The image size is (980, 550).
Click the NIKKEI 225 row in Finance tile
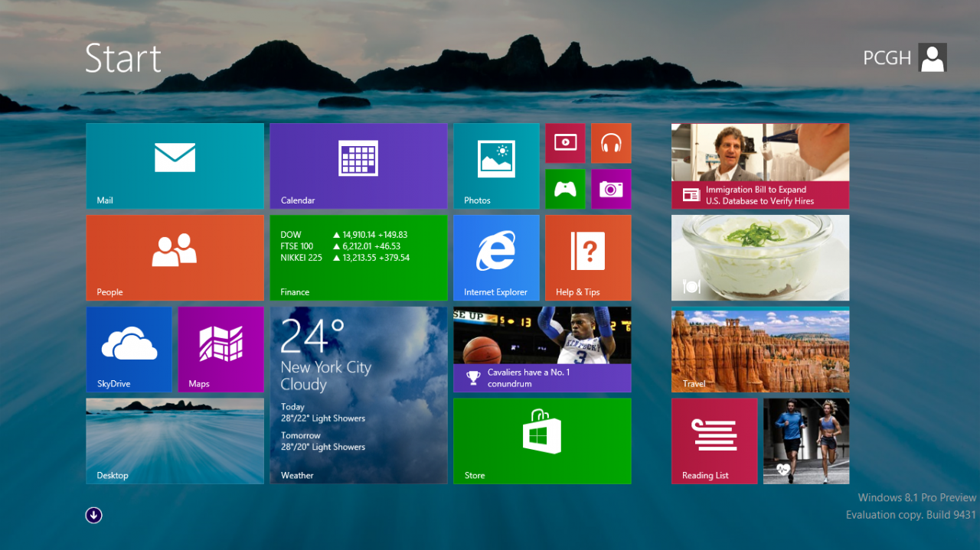coord(345,258)
